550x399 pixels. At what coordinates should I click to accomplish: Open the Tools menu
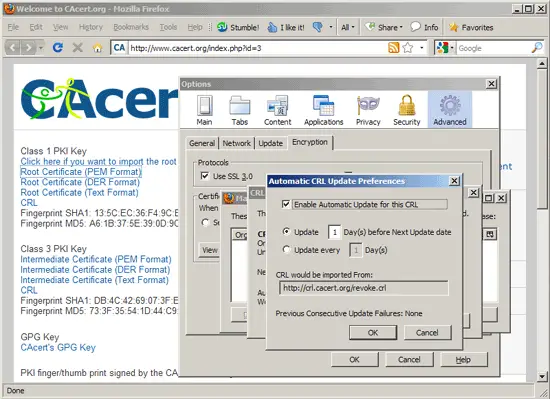coord(168,27)
